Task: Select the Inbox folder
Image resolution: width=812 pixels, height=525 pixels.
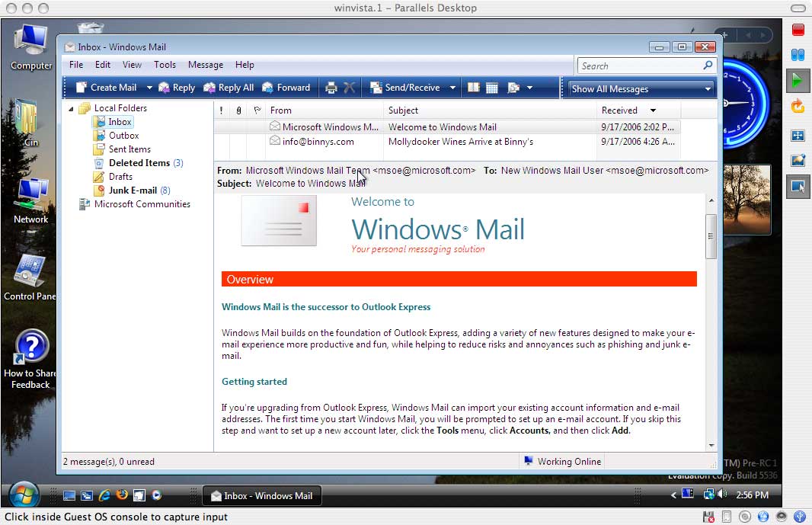Action: tap(120, 122)
